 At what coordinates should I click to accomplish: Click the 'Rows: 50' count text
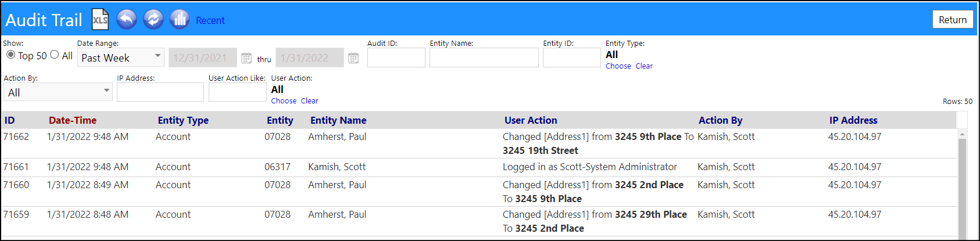(x=957, y=101)
